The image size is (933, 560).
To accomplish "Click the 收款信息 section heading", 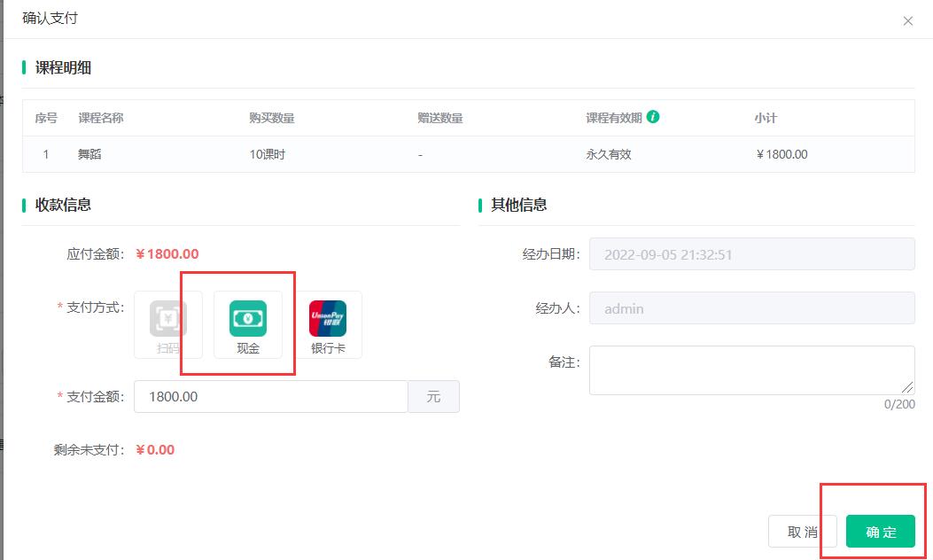I will tap(63, 205).
